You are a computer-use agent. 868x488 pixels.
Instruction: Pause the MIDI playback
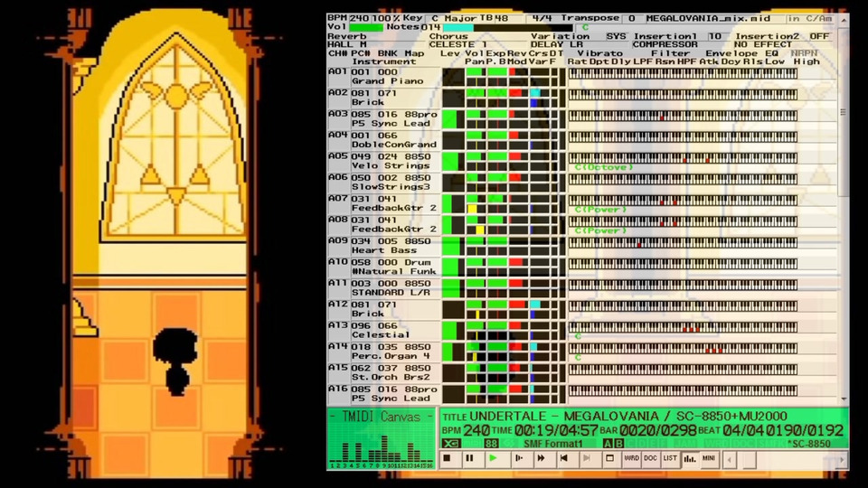tap(469, 458)
